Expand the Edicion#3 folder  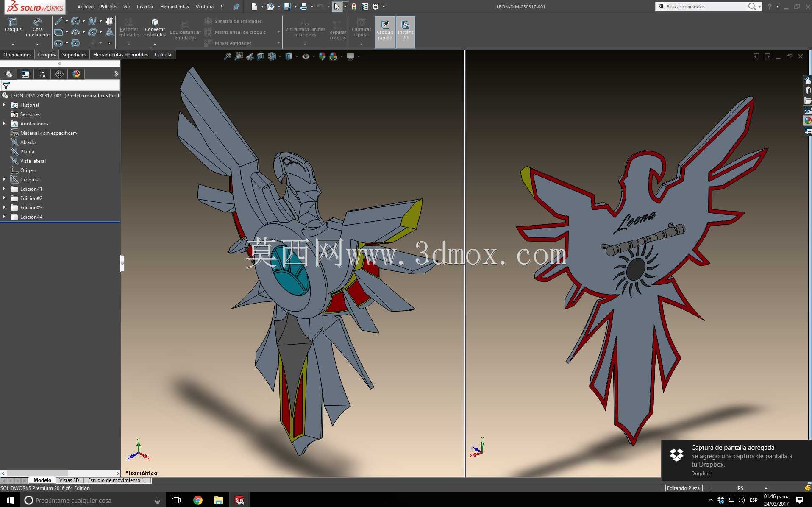click(4, 208)
